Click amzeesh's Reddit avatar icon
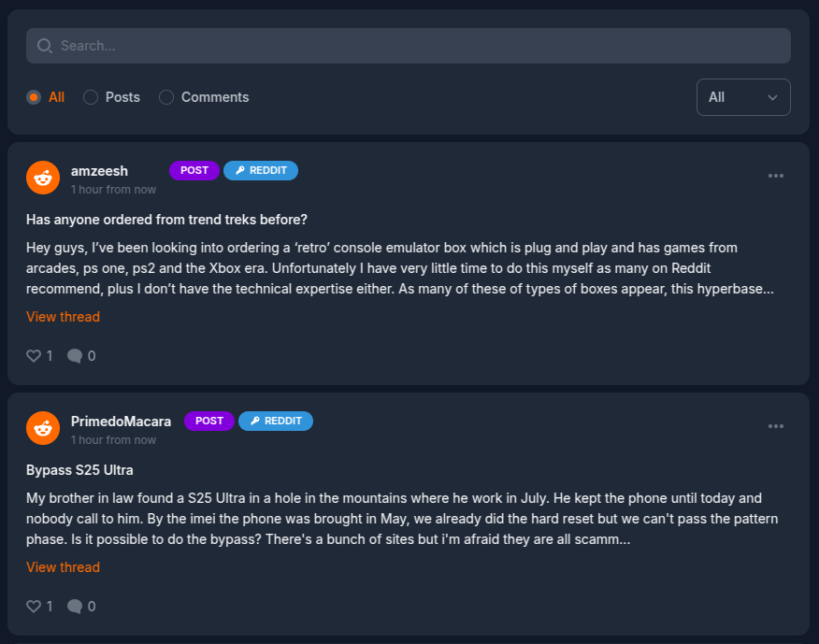Viewport: 819px width, 644px height. point(43,178)
